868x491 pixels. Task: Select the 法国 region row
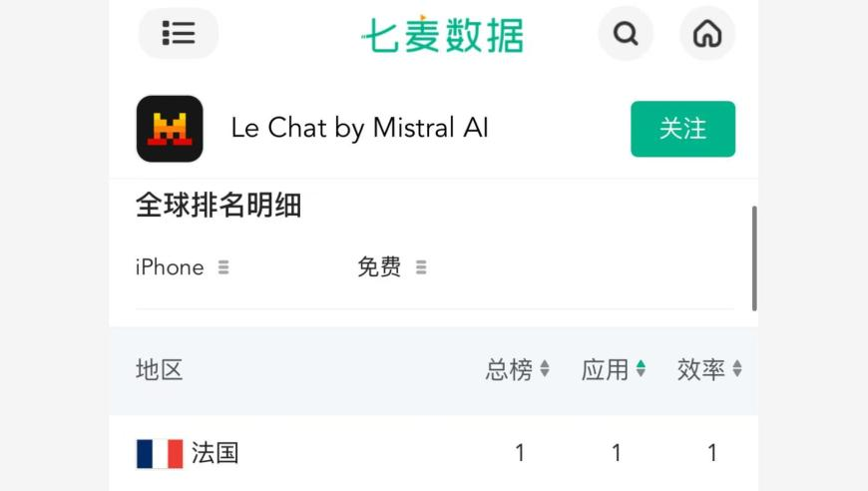tap(433, 453)
